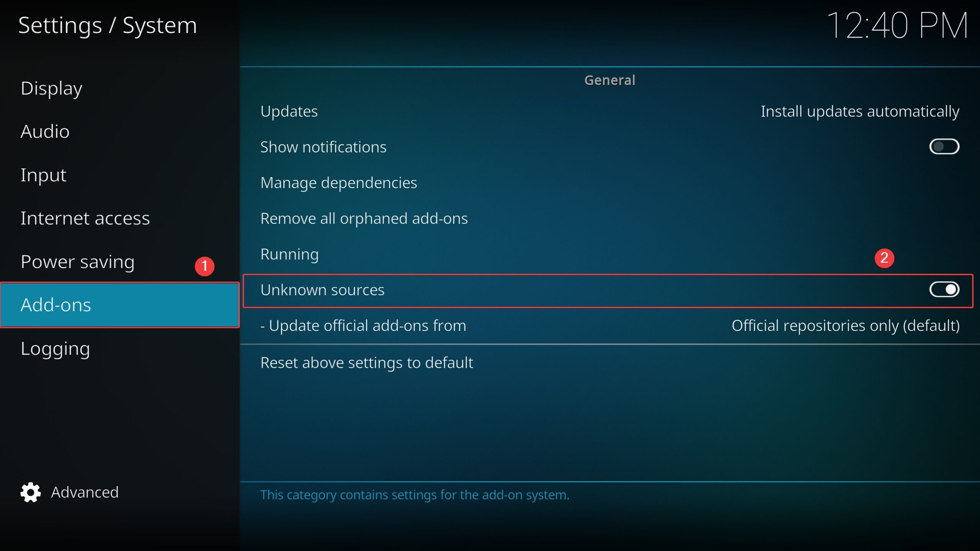Navigate to Audio settings
The width and height of the screenshot is (980, 551).
coord(45,131)
